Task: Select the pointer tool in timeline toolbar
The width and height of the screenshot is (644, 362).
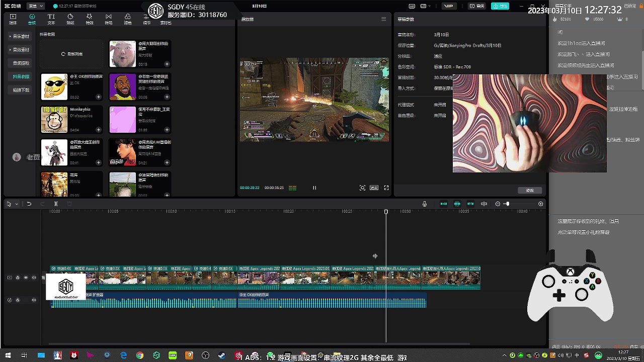Action: pos(9,204)
